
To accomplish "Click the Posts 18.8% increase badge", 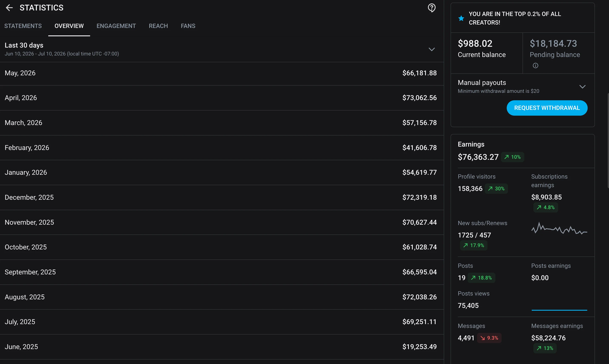I will tap(481, 278).
